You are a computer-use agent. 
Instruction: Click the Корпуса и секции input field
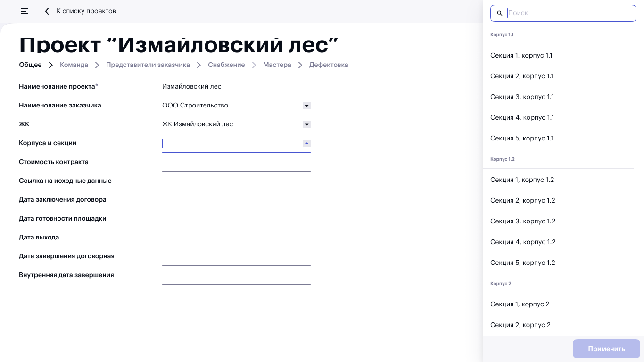point(236,143)
